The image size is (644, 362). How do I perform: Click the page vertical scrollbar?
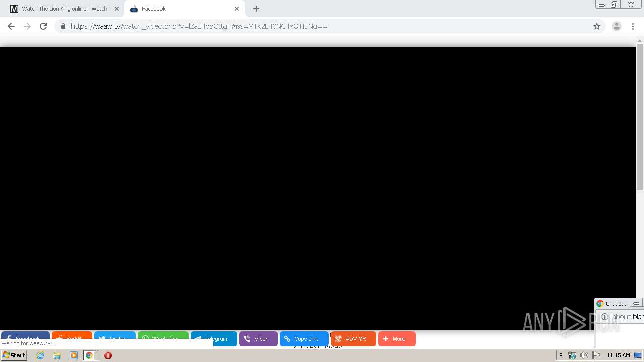pos(640,117)
